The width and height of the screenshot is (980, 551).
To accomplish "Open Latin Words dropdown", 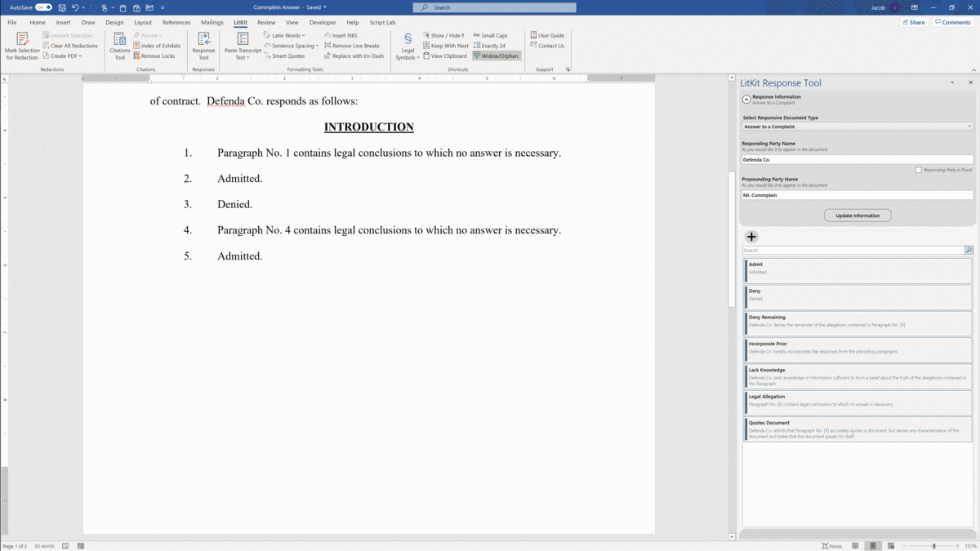I will click(284, 36).
